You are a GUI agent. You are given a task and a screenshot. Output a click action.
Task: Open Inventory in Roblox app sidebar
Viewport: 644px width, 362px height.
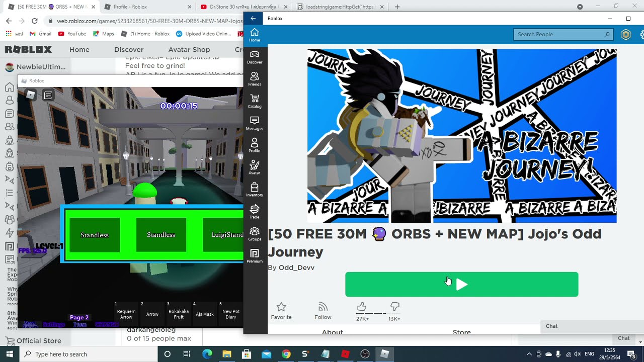[x=255, y=190]
